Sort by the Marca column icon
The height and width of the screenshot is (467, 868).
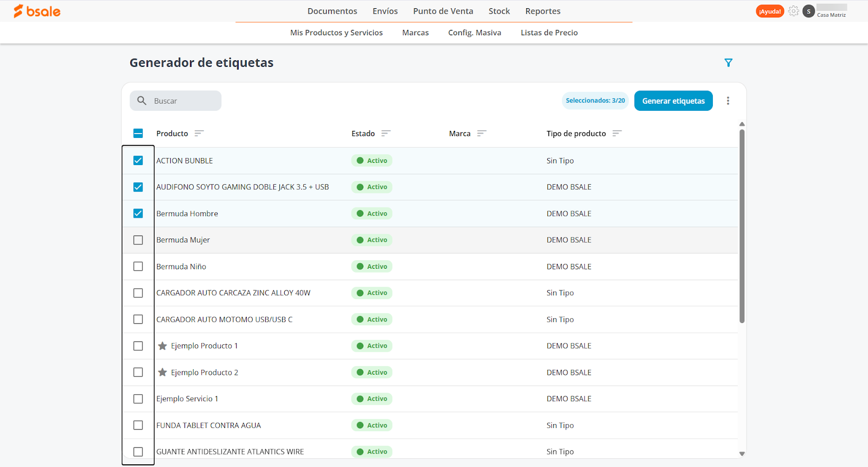pyautogui.click(x=481, y=133)
